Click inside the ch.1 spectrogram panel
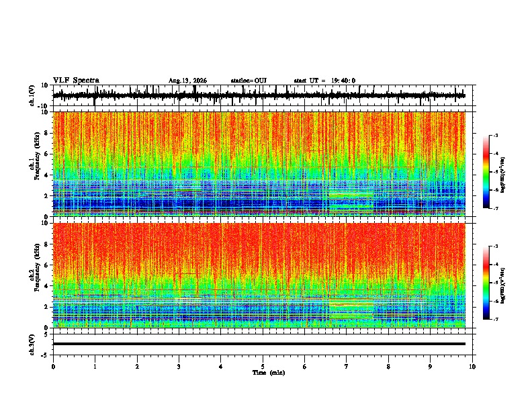This screenshot has width=532, height=411. (x=259, y=164)
